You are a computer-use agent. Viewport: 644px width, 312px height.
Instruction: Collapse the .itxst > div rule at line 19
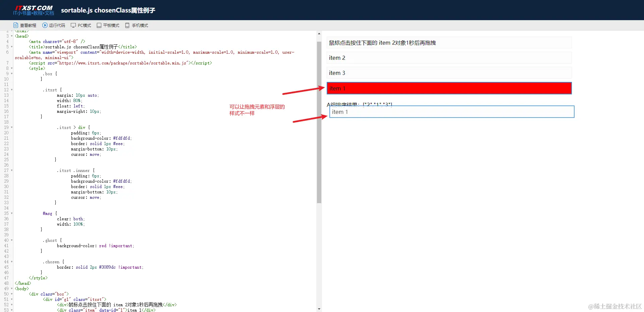coord(12,127)
